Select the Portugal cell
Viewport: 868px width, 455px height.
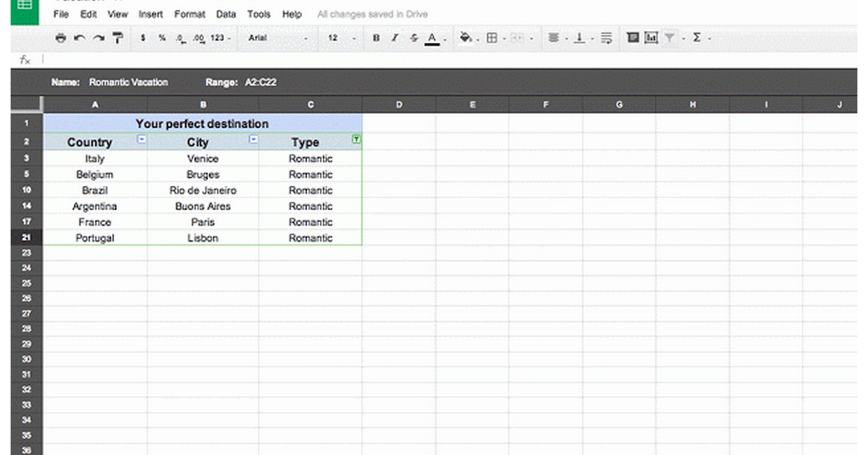click(95, 238)
